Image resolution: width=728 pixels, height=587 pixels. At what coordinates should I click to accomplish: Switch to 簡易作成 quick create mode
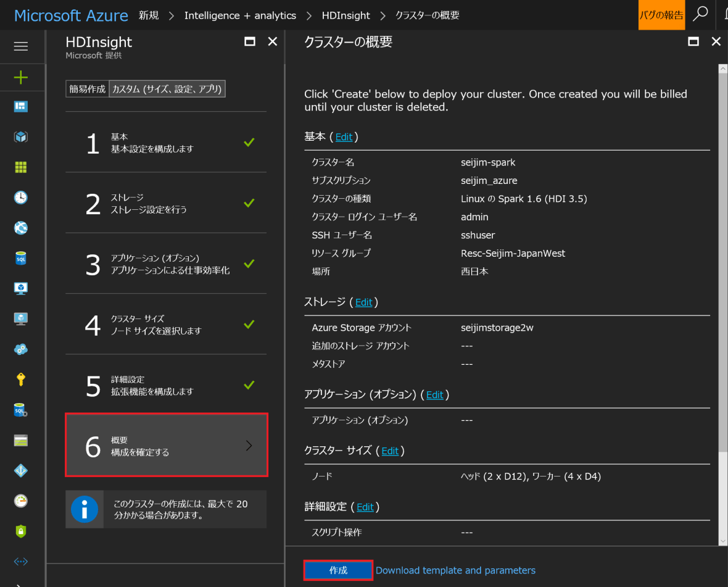87,89
